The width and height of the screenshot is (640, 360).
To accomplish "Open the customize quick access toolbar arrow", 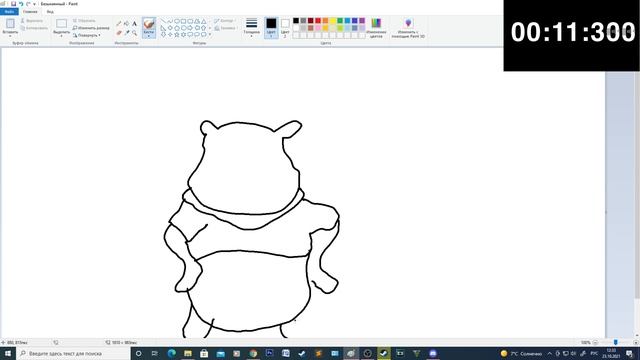I will pos(34,4).
